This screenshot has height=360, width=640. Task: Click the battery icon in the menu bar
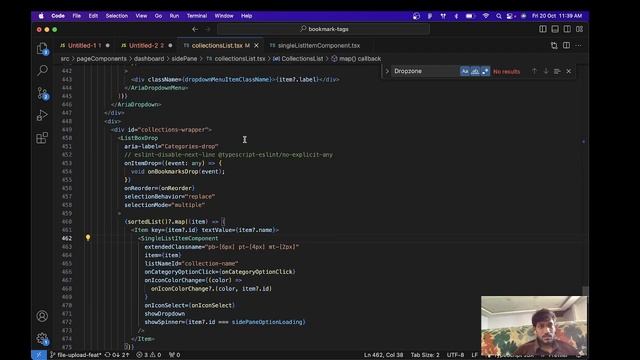point(470,16)
